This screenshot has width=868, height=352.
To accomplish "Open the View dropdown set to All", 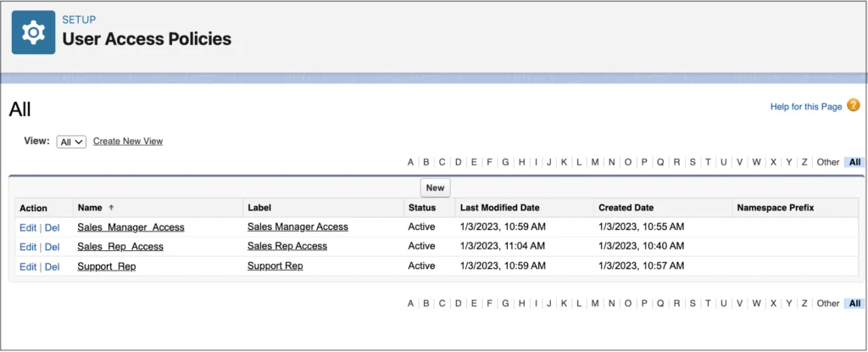I will 71,142.
